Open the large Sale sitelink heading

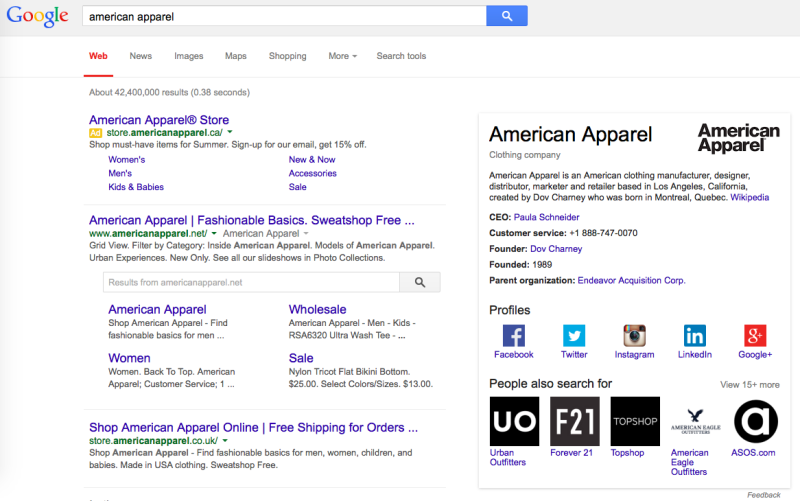[301, 358]
